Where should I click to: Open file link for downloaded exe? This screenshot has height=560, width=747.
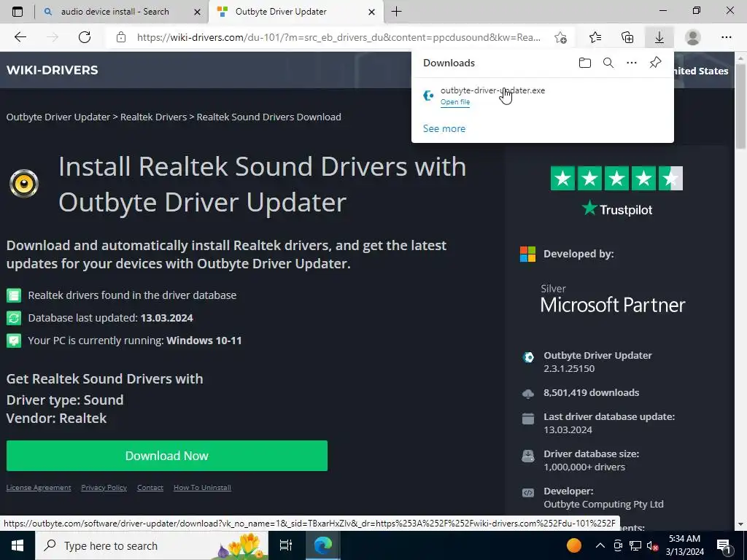tap(455, 102)
